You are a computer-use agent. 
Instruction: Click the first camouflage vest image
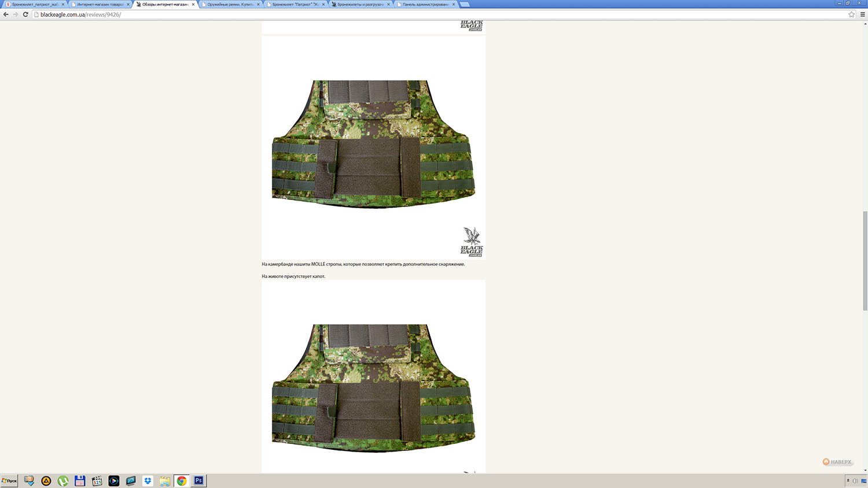(373, 145)
